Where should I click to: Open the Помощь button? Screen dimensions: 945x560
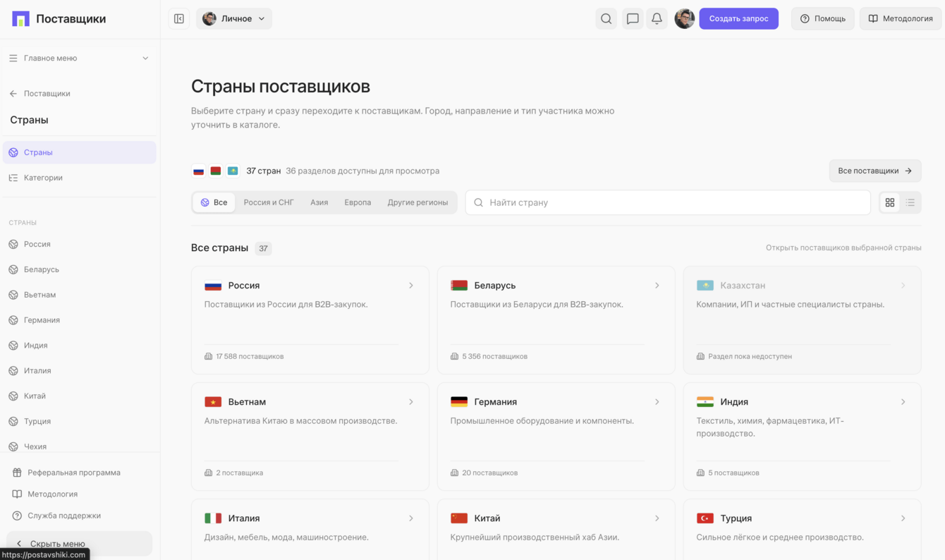pyautogui.click(x=822, y=19)
